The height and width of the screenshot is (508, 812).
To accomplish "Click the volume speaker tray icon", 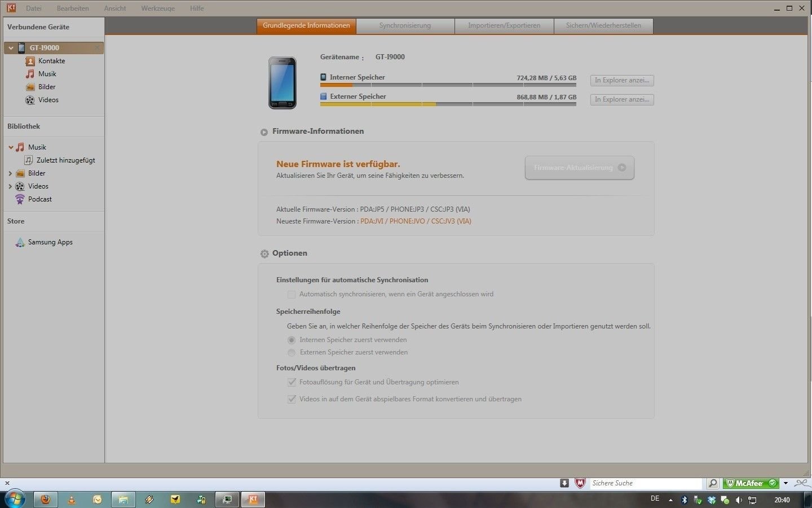I will pos(739,500).
